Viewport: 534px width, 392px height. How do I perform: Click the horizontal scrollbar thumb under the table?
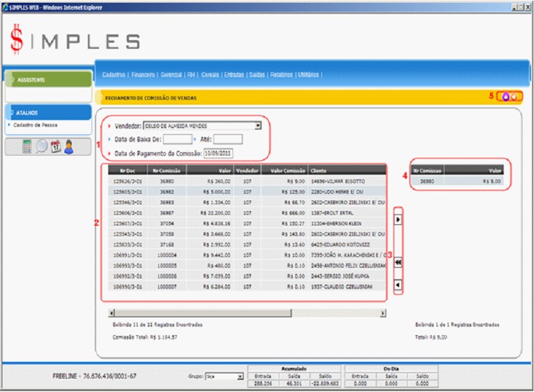pyautogui.click(x=203, y=313)
